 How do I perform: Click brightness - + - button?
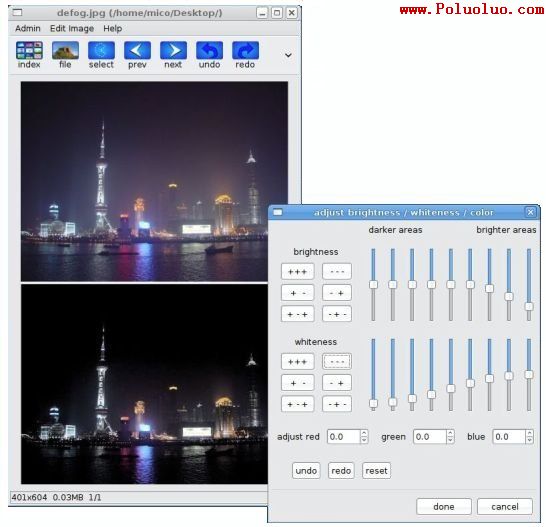tap(337, 315)
